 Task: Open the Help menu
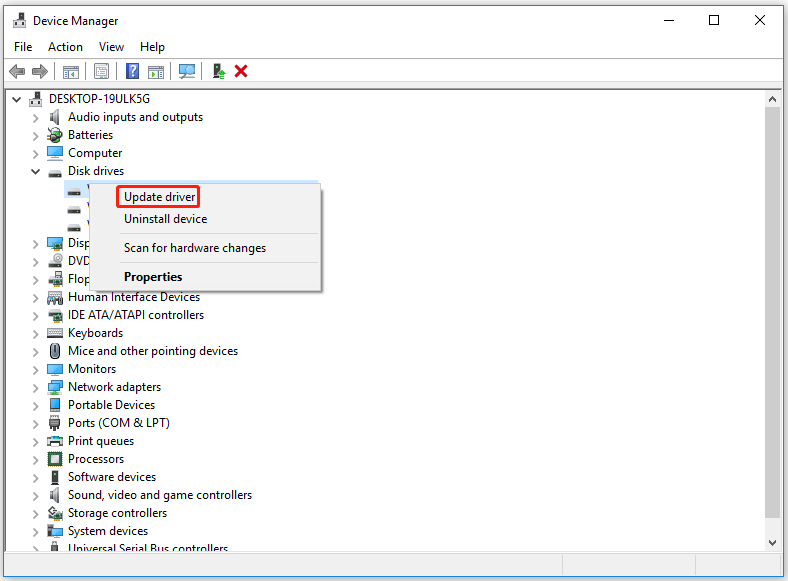point(152,47)
